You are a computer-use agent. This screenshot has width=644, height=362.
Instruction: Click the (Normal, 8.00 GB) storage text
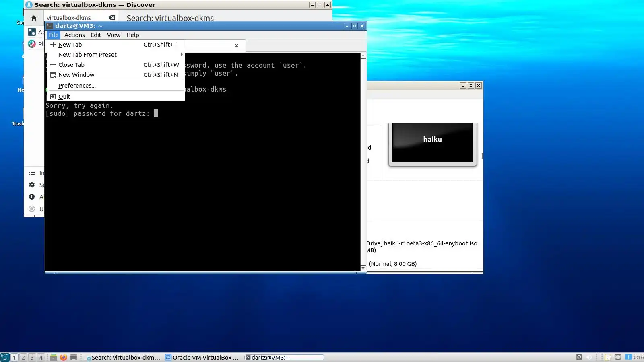(393, 264)
